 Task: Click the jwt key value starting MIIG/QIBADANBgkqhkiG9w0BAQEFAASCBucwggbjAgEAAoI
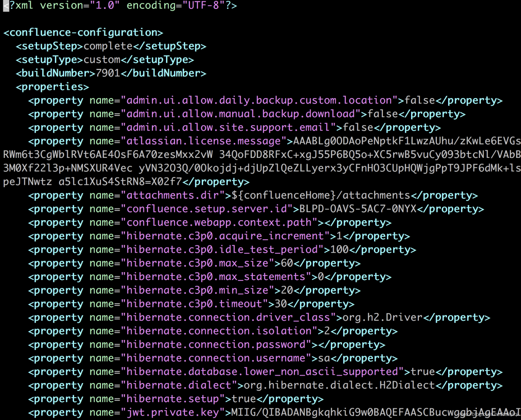[x=376, y=412]
